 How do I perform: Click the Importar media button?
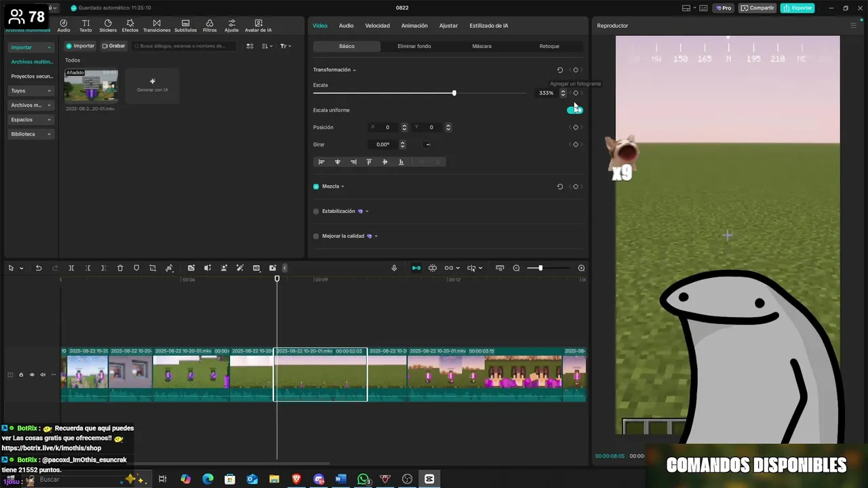point(80,46)
